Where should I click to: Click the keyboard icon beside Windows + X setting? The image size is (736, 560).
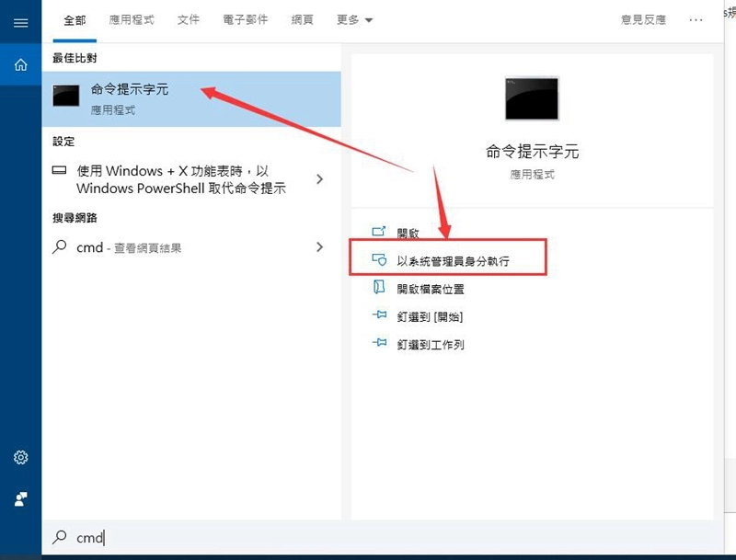click(x=59, y=170)
